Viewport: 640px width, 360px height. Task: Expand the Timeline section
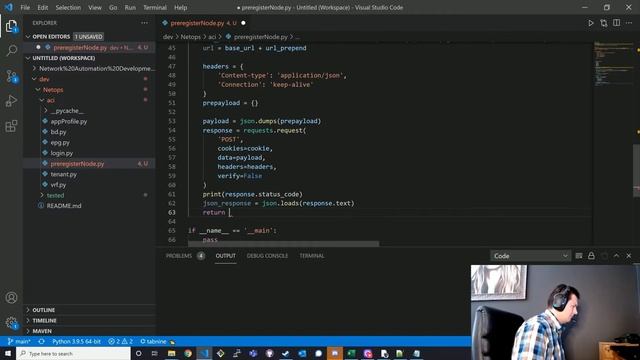(44, 321)
